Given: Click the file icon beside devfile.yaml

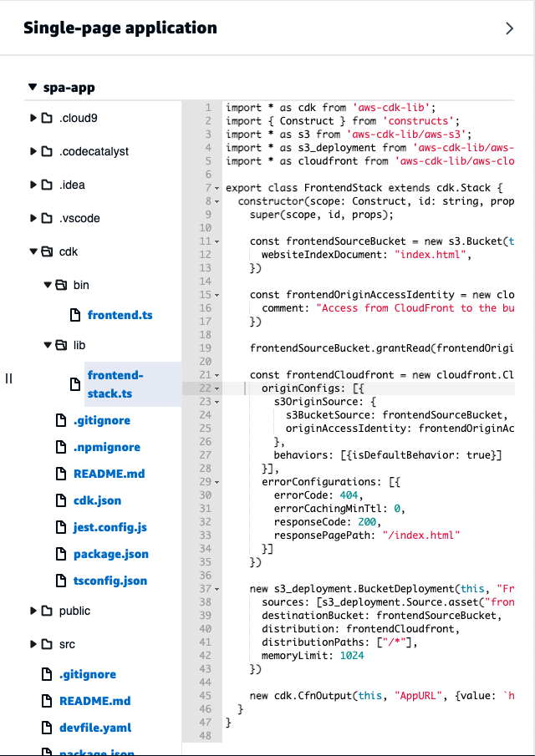Looking at the screenshot, I should (47, 728).
